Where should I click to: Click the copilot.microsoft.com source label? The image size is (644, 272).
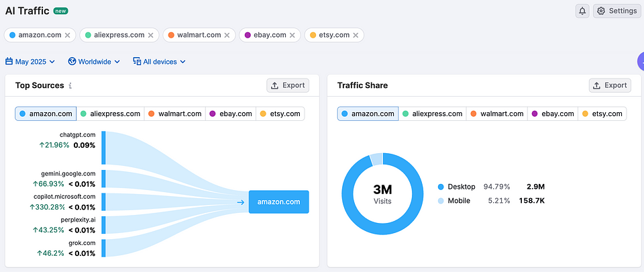point(64,197)
